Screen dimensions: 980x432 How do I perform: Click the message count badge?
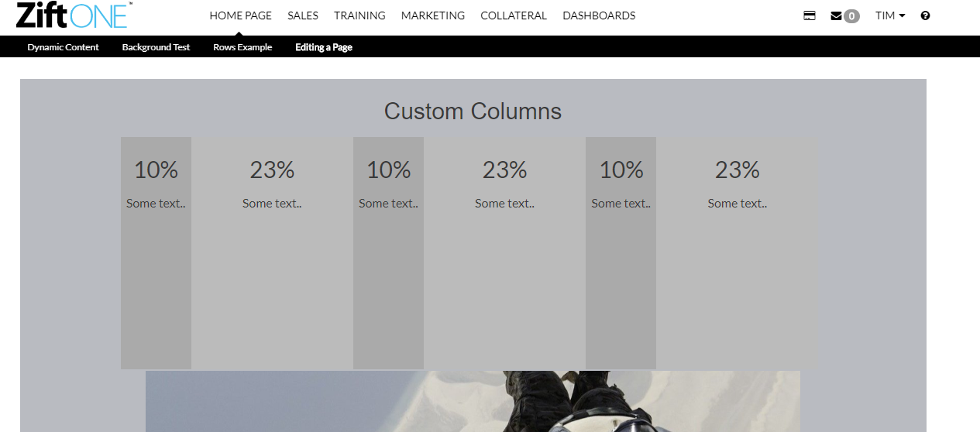point(851,16)
